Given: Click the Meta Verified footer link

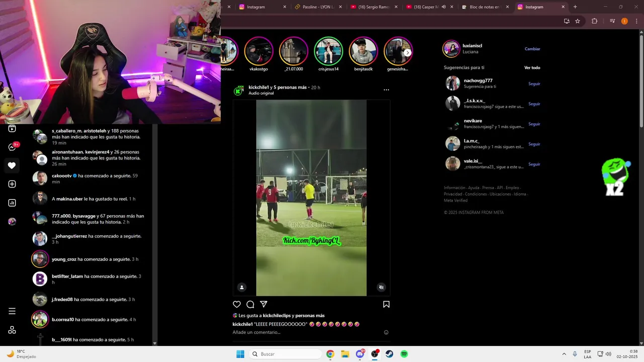Looking at the screenshot, I should pos(455,201).
